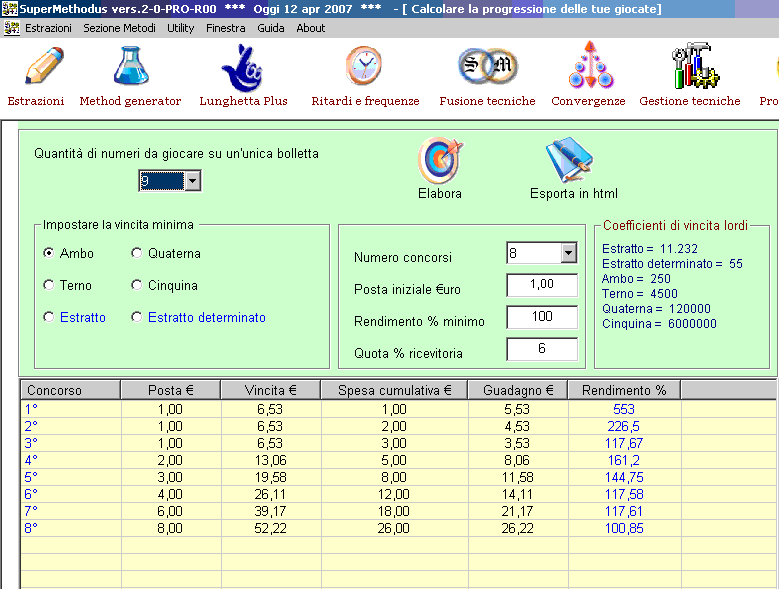The width and height of the screenshot is (779, 589).
Task: Launch Method generator flask icon
Action: click(131, 65)
